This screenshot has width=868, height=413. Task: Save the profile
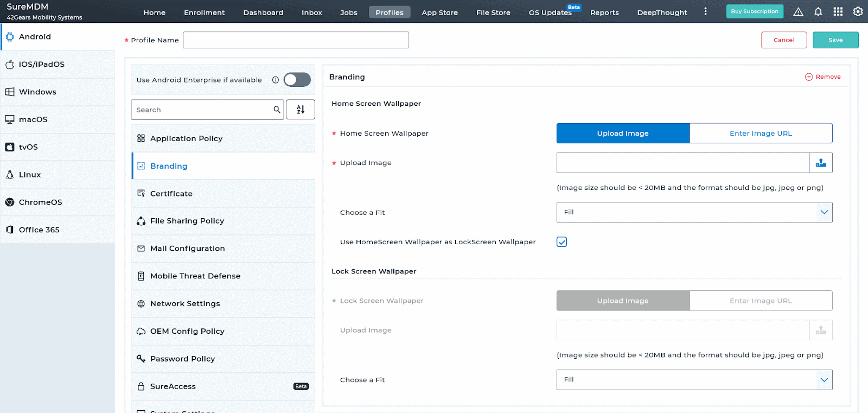[x=835, y=40]
